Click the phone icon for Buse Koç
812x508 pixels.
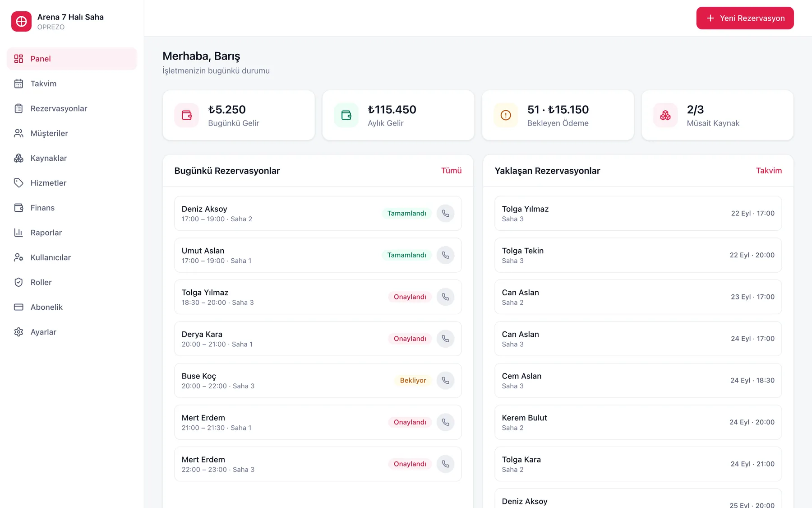[445, 380]
